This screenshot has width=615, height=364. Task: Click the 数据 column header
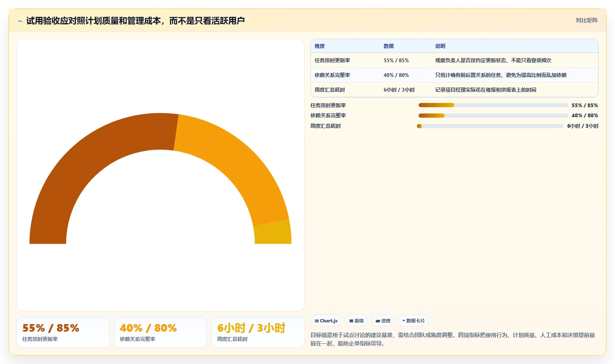pyautogui.click(x=389, y=46)
